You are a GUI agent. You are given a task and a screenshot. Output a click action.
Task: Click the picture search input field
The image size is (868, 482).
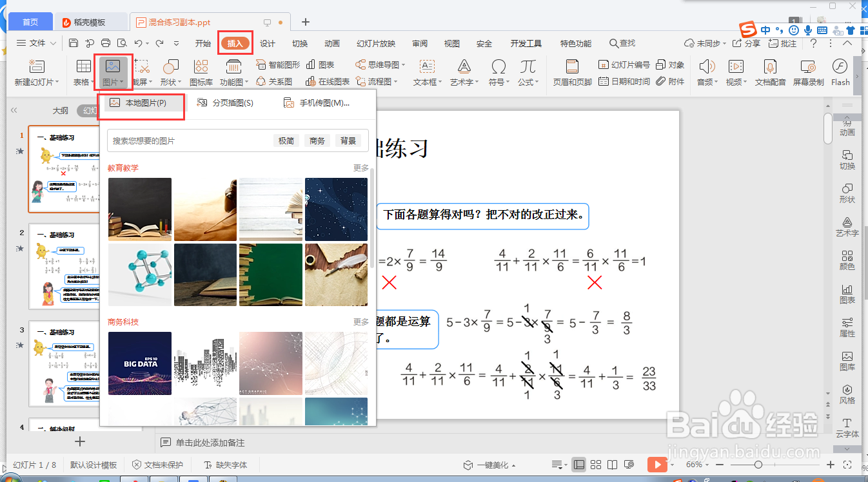pyautogui.click(x=190, y=140)
